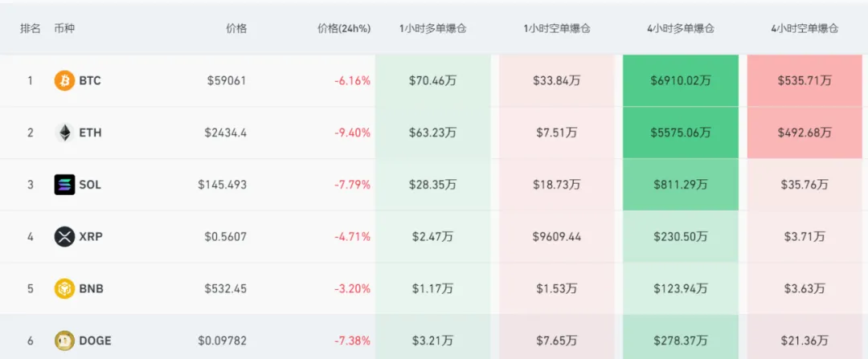This screenshot has width=868, height=359.
Task: Sort by the 价格 column header
Action: (x=236, y=29)
